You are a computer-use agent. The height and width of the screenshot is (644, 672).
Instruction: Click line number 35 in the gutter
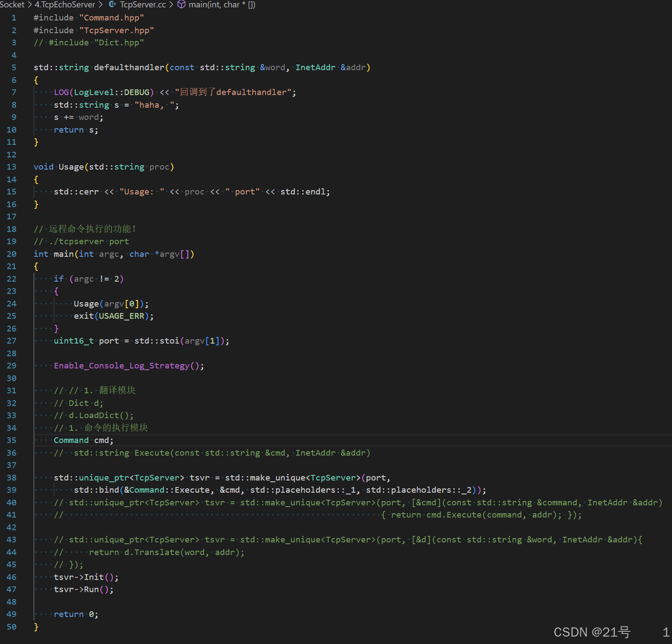12,440
